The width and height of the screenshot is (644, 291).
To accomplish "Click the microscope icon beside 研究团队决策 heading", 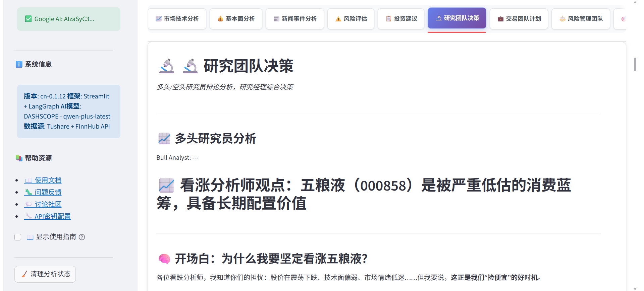I will coord(190,66).
